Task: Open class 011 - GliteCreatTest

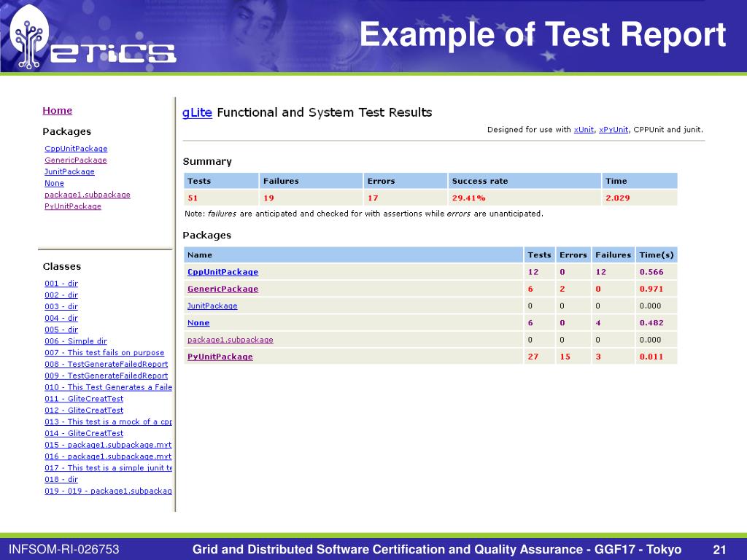Action: pyautogui.click(x=84, y=399)
